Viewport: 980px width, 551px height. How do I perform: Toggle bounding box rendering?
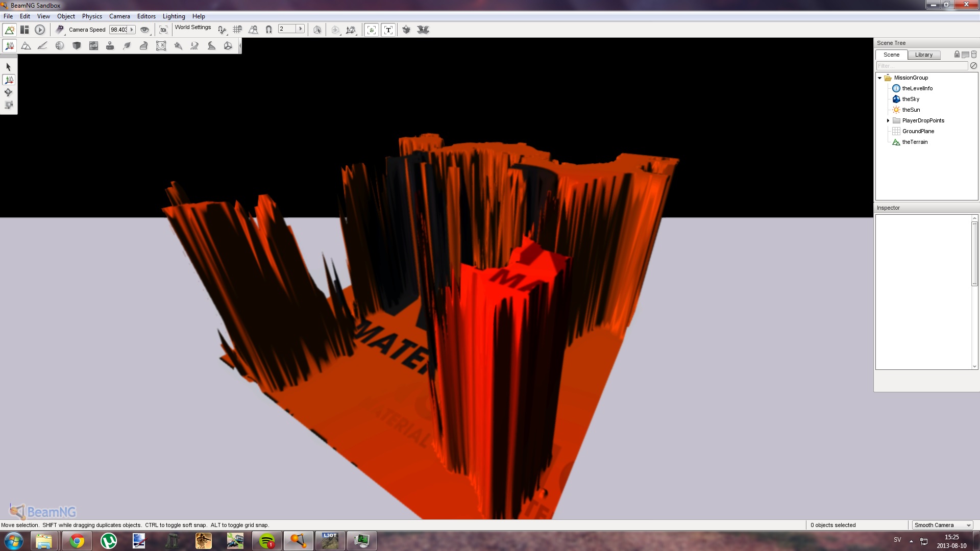tap(372, 30)
